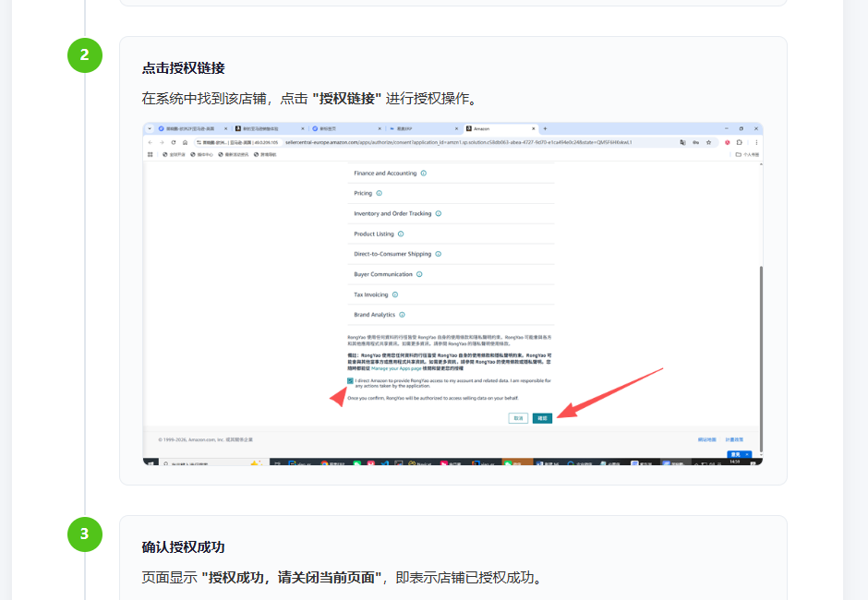
Task: Click the "点击授权链接" step heading
Action: click(183, 68)
